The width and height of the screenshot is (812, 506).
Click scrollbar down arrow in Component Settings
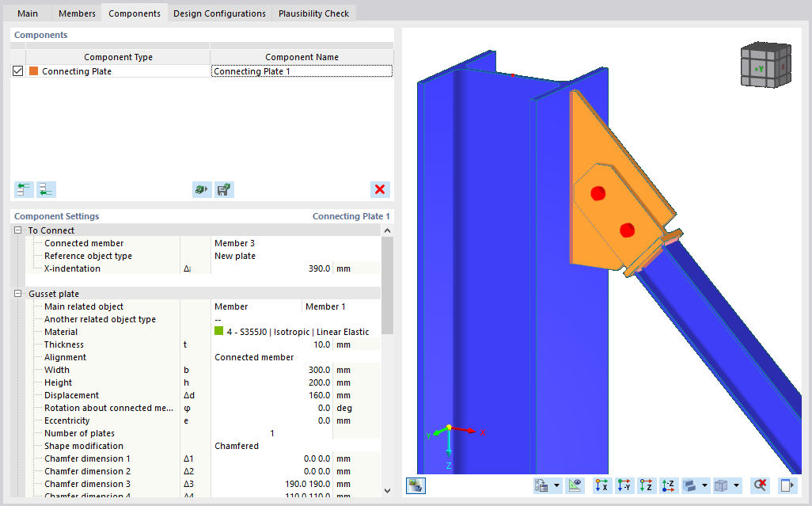pos(387,490)
